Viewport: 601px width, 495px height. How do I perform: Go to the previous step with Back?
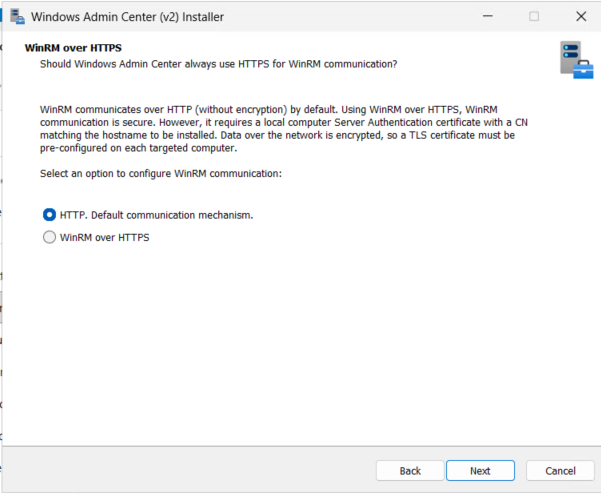(x=410, y=470)
